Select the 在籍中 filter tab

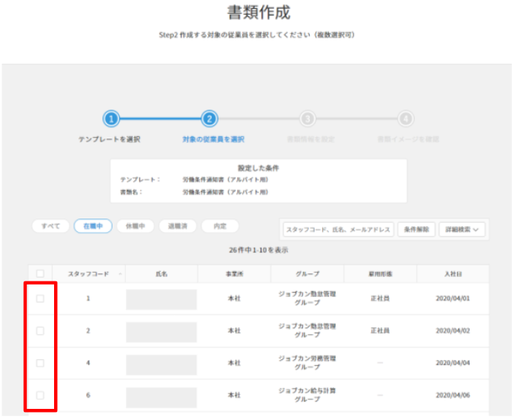[x=93, y=226]
